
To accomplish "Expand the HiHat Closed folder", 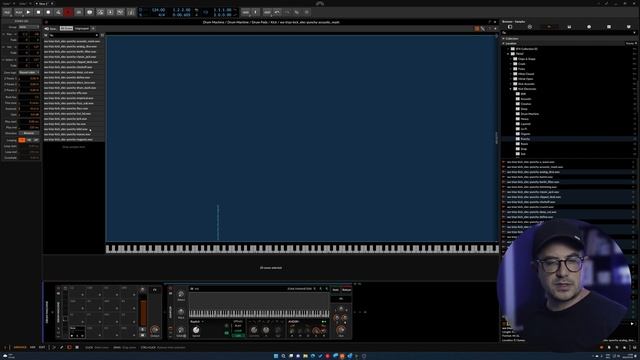I will (511, 74).
